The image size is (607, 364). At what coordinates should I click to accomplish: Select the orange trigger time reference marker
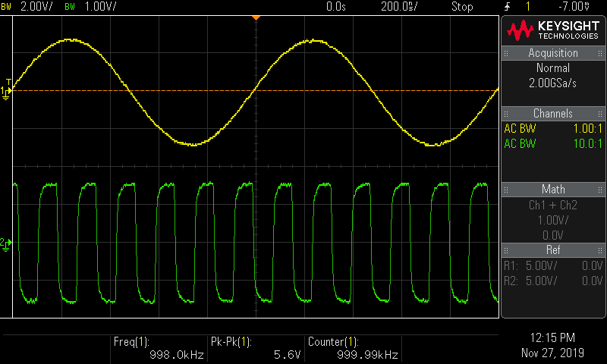pos(256,17)
